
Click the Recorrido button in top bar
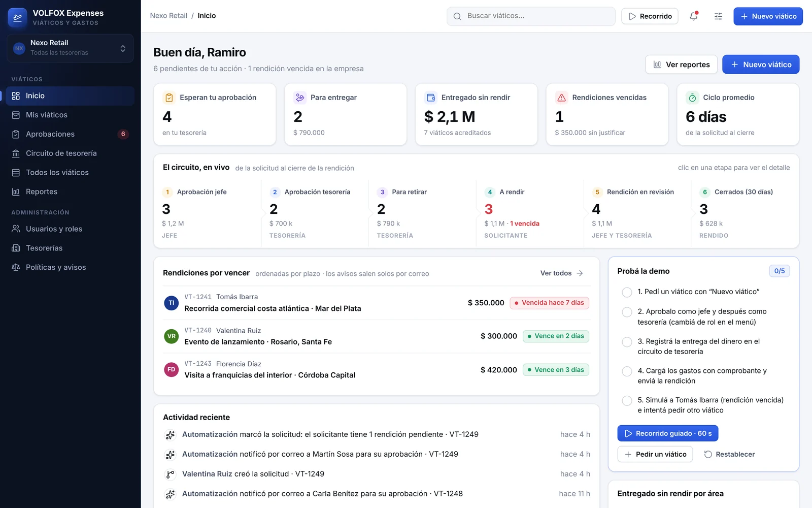(650, 16)
